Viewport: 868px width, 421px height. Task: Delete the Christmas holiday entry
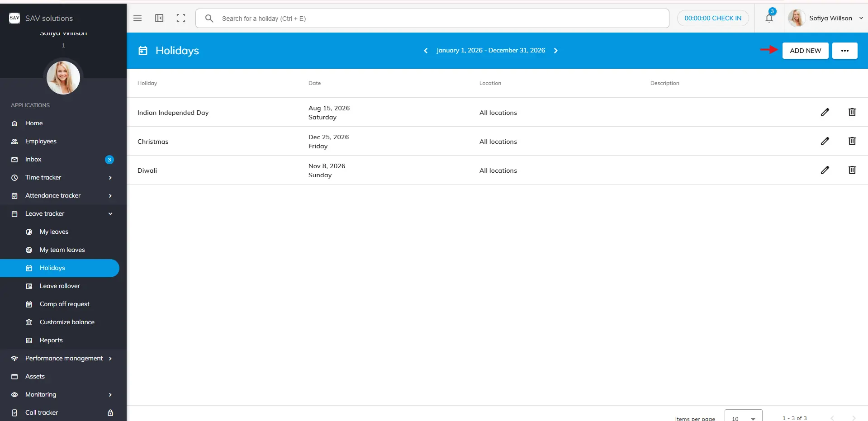click(852, 141)
